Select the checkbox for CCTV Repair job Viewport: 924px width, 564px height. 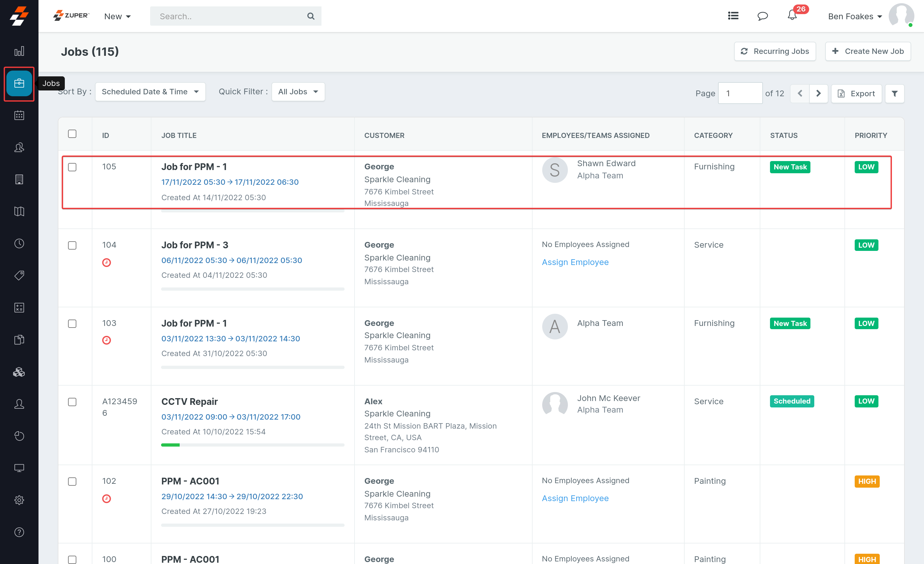click(x=72, y=402)
